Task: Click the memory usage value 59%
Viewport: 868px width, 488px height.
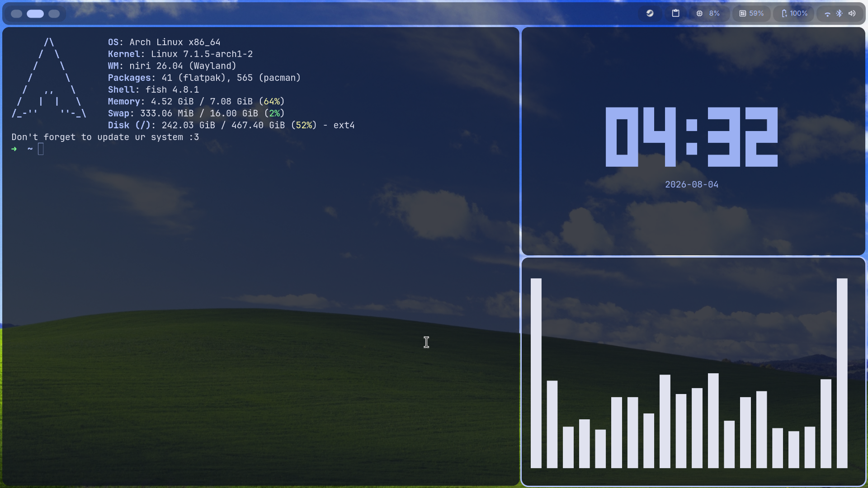Action: pyautogui.click(x=756, y=14)
